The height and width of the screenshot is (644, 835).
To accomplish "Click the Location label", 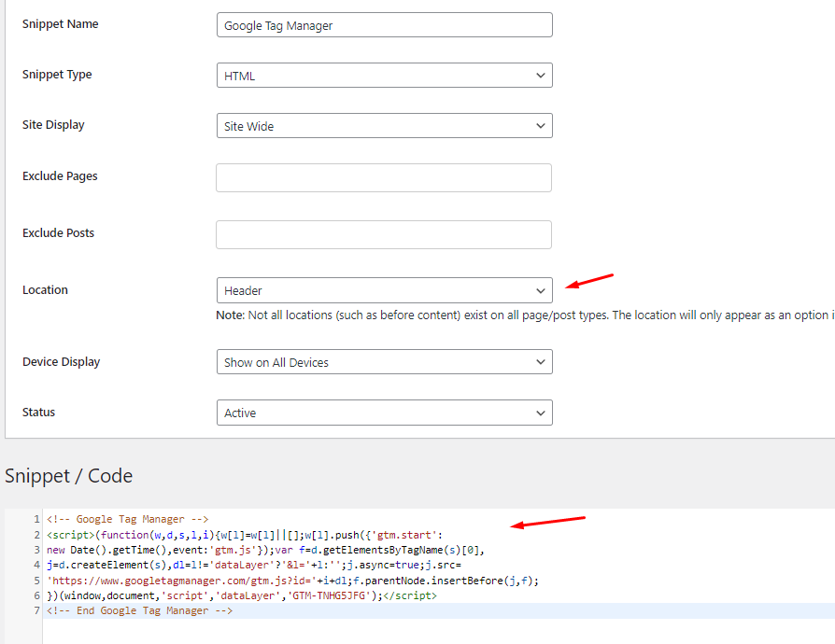I will (x=45, y=290).
